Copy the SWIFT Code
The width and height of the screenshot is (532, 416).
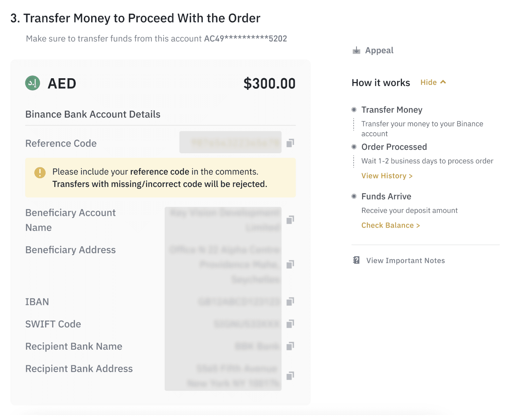point(290,324)
